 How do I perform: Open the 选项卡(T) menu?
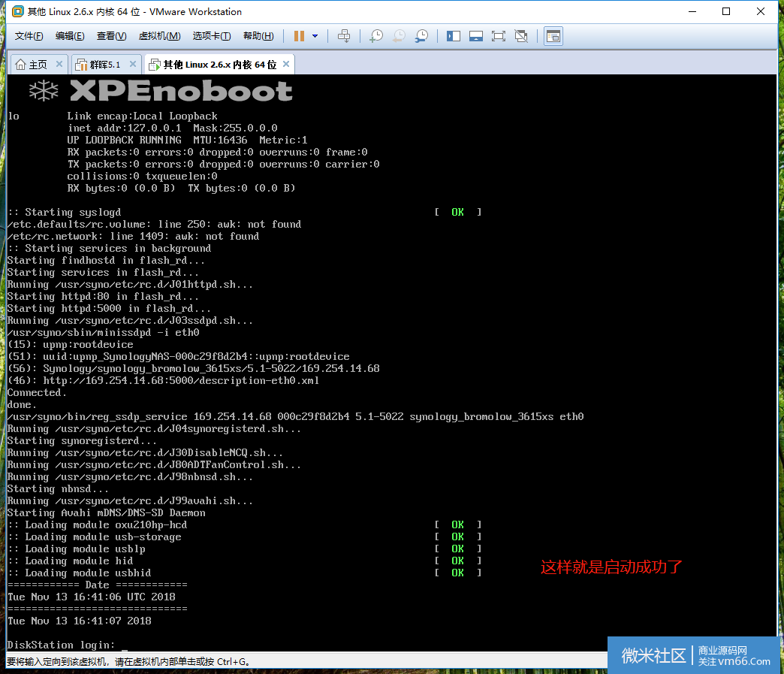click(211, 36)
